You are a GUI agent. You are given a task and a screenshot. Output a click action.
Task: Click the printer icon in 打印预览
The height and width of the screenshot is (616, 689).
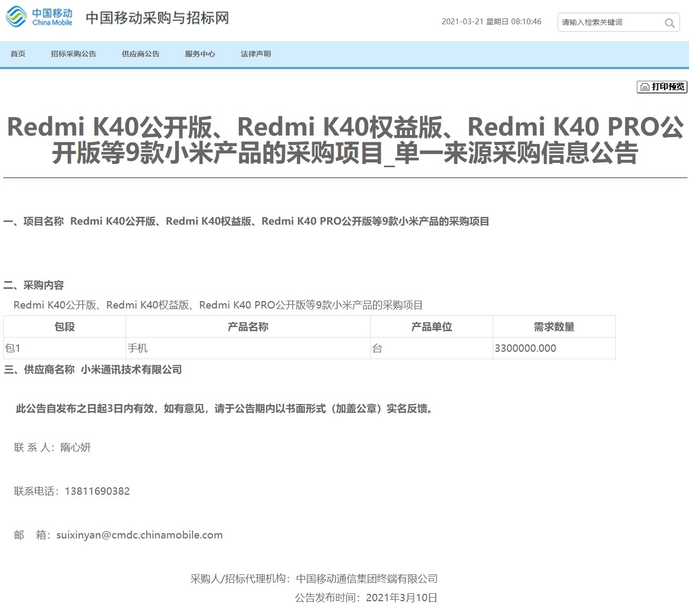645,87
